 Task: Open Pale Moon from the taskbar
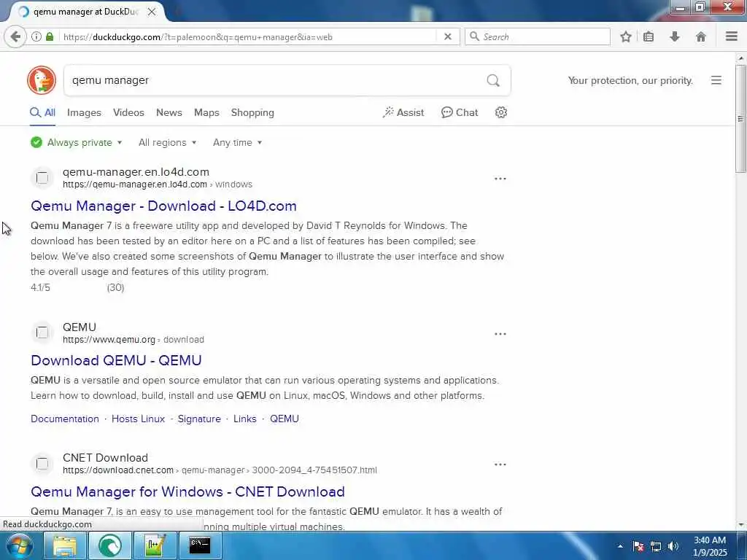point(110,545)
